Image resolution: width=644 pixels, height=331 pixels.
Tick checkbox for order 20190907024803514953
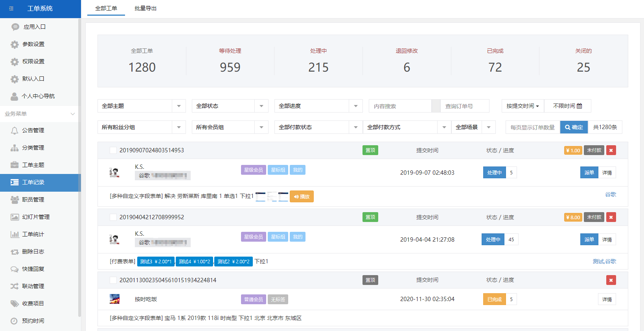pyautogui.click(x=113, y=150)
